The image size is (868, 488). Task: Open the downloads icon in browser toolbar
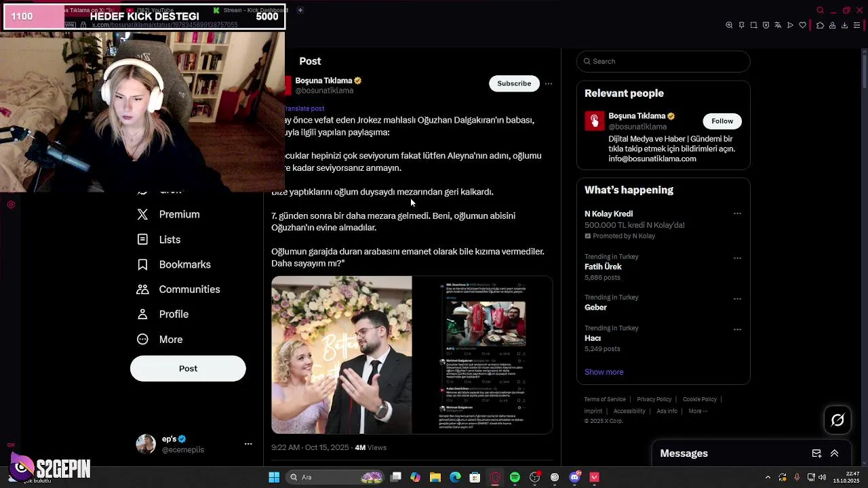point(844,25)
